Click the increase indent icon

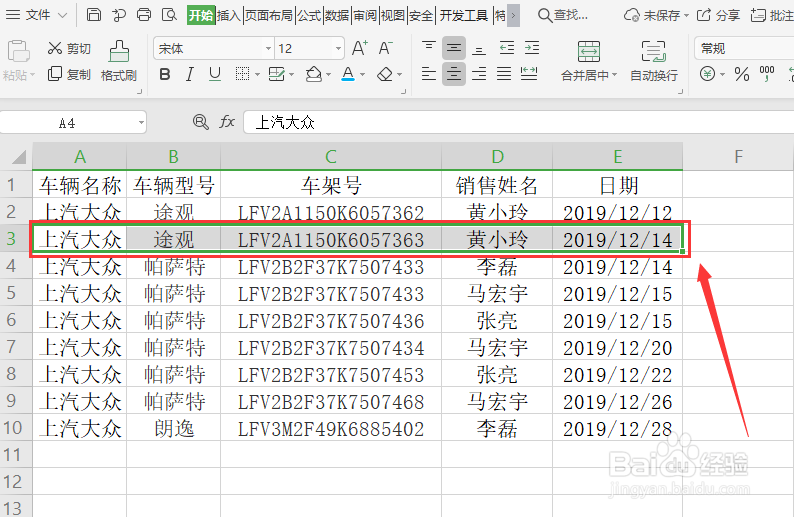(532, 48)
